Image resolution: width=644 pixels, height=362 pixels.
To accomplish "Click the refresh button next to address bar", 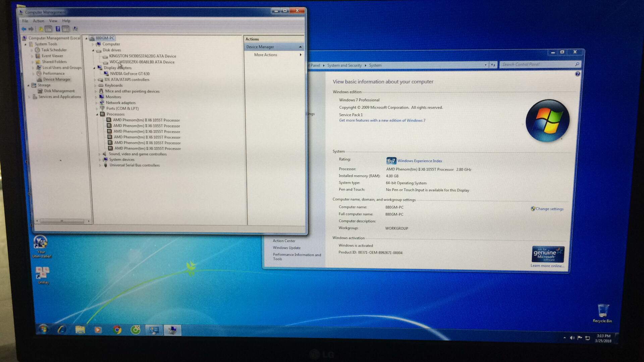I will [x=493, y=65].
